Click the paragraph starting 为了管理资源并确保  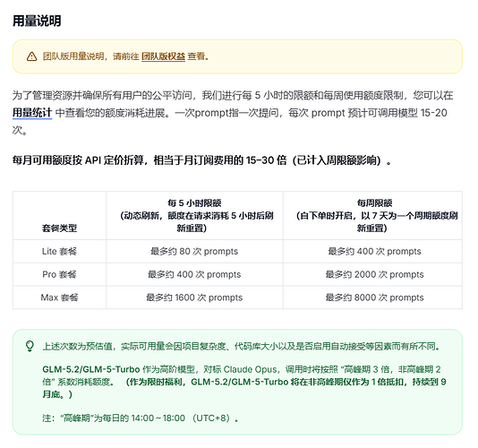click(x=233, y=113)
